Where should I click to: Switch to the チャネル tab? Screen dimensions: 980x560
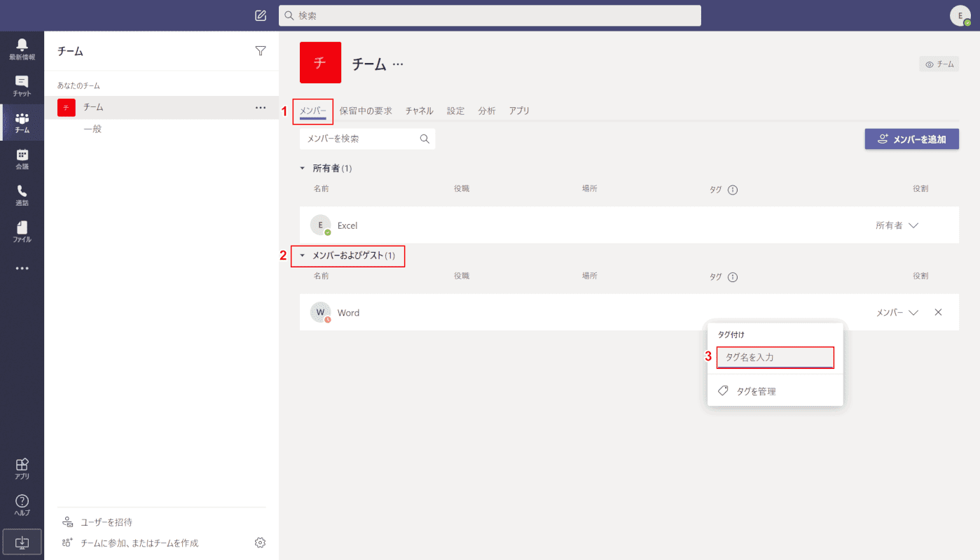pyautogui.click(x=419, y=111)
